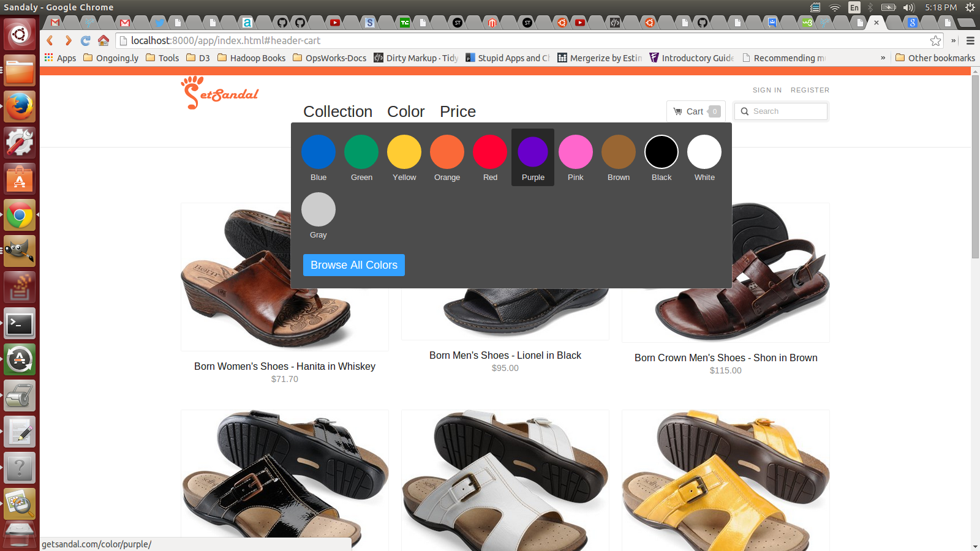Open the battery indicator
Screen dimensions: 980x551
click(x=889, y=7)
